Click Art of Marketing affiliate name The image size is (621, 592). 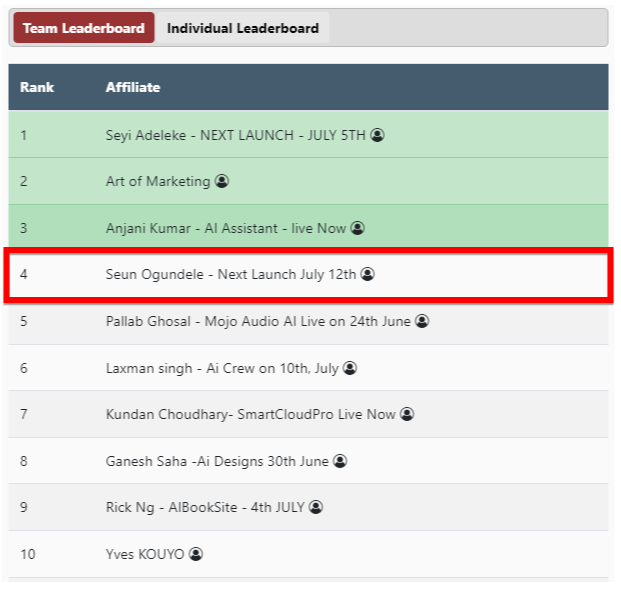click(158, 181)
